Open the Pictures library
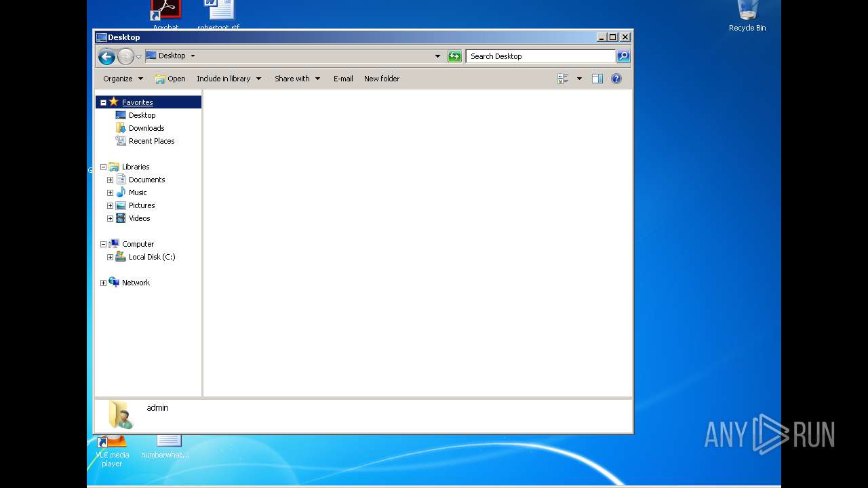Image resolution: width=868 pixels, height=488 pixels. point(142,205)
